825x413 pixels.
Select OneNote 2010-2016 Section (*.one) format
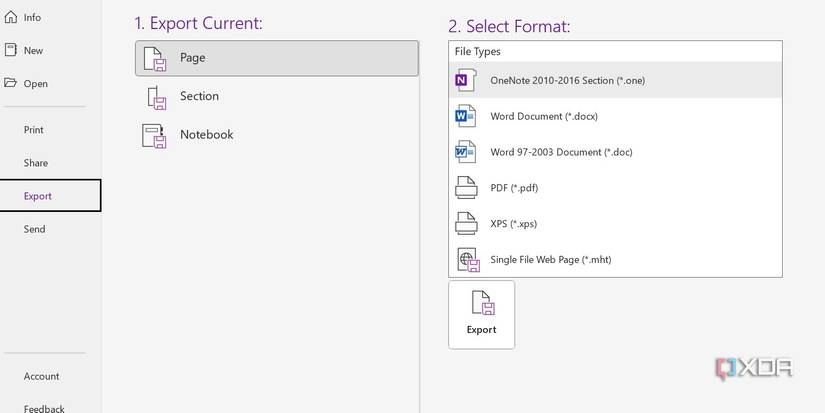point(615,80)
